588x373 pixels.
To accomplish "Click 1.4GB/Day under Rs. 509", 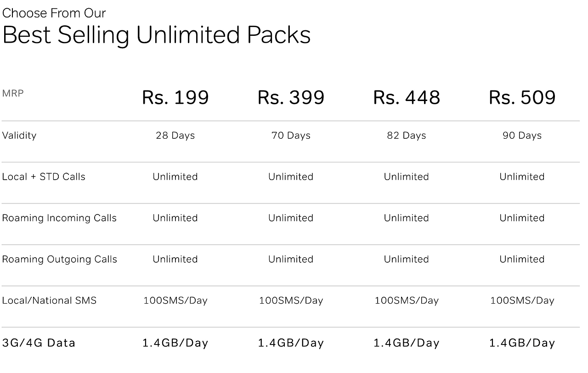I will click(522, 343).
